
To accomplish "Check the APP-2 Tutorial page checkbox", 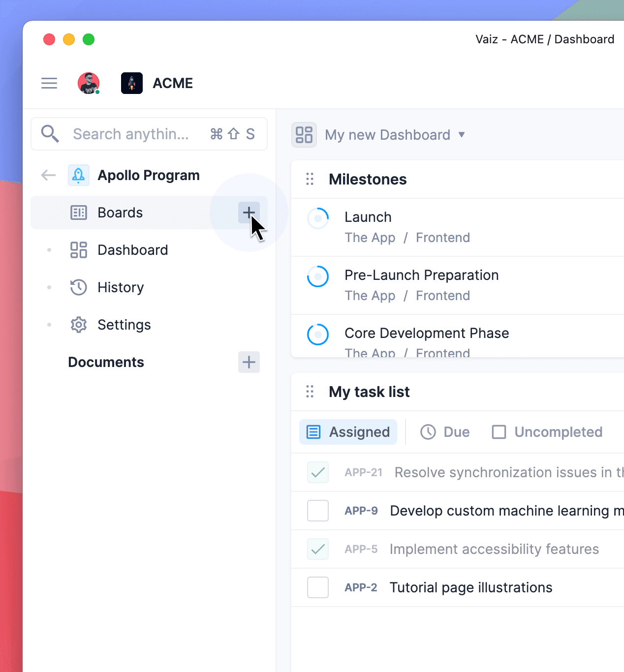I will click(318, 587).
